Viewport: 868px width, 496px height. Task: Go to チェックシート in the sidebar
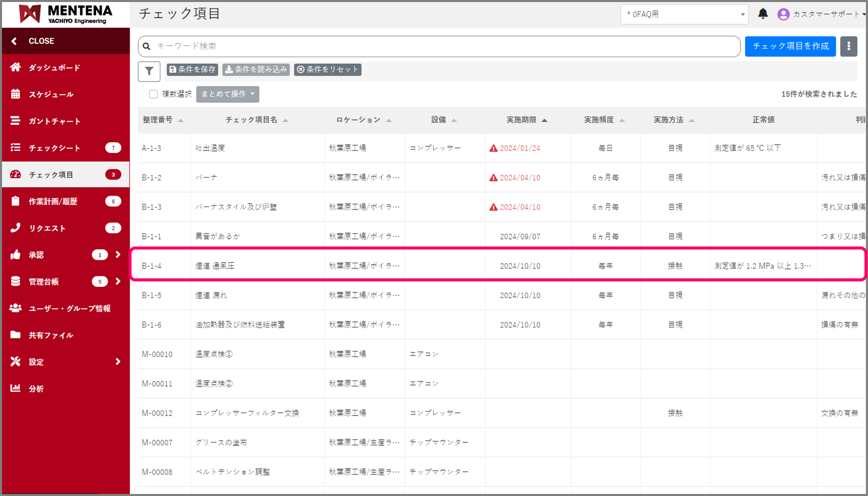pyautogui.click(x=54, y=148)
